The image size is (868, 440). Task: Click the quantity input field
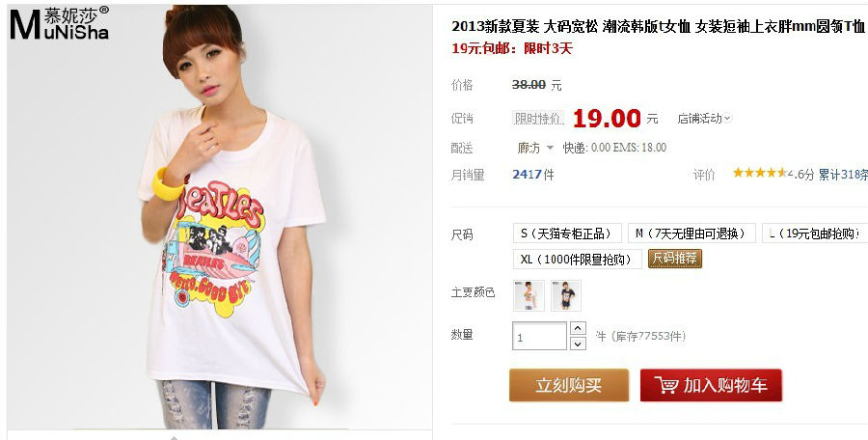(539, 336)
